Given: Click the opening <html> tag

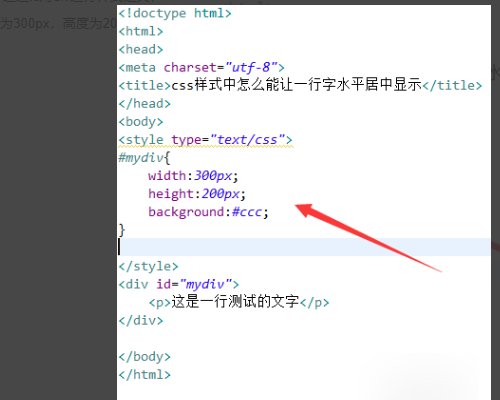Looking at the screenshot, I should (141, 31).
